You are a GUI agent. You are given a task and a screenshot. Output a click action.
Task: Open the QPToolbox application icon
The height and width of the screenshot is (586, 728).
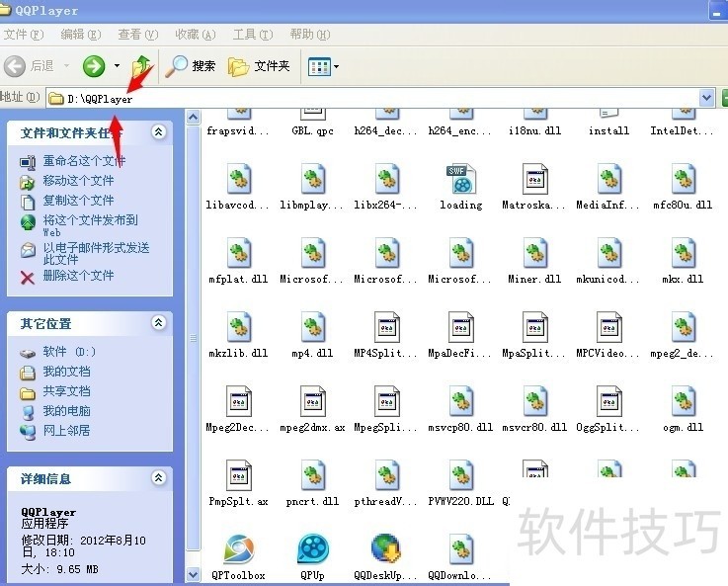click(238, 550)
